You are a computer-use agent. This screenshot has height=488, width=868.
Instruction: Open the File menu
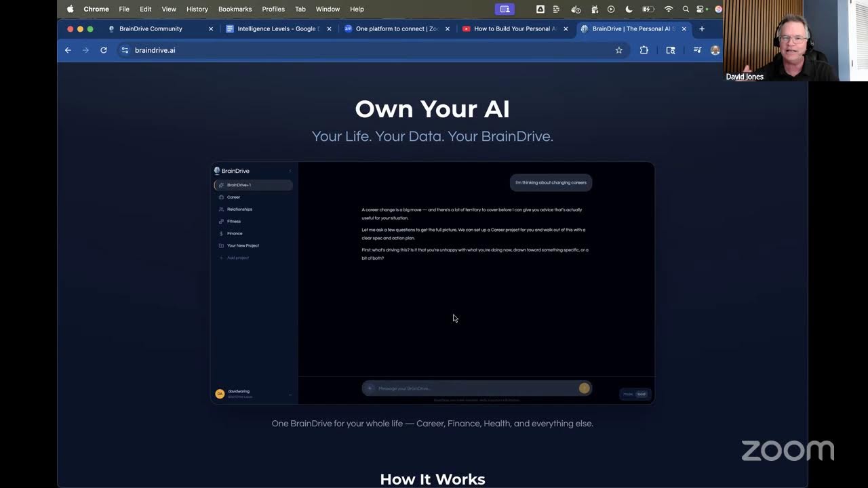click(124, 9)
